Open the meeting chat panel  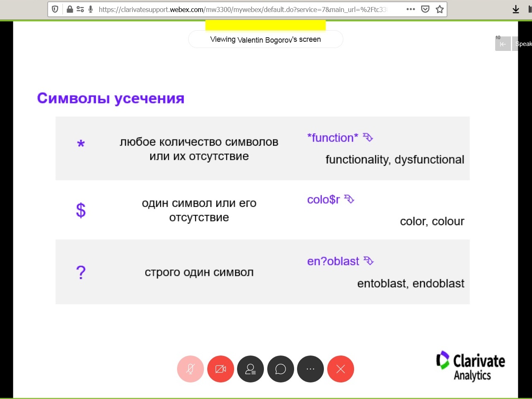280,369
